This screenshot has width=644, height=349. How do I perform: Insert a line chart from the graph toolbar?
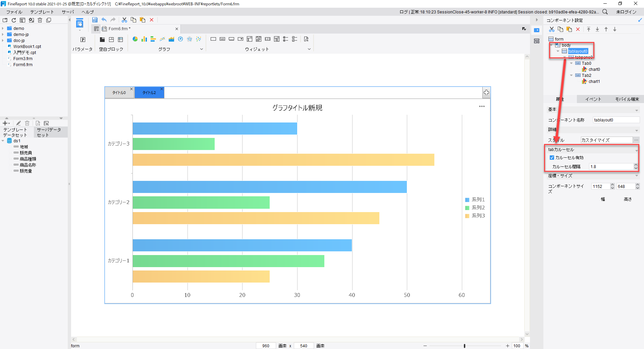(162, 39)
